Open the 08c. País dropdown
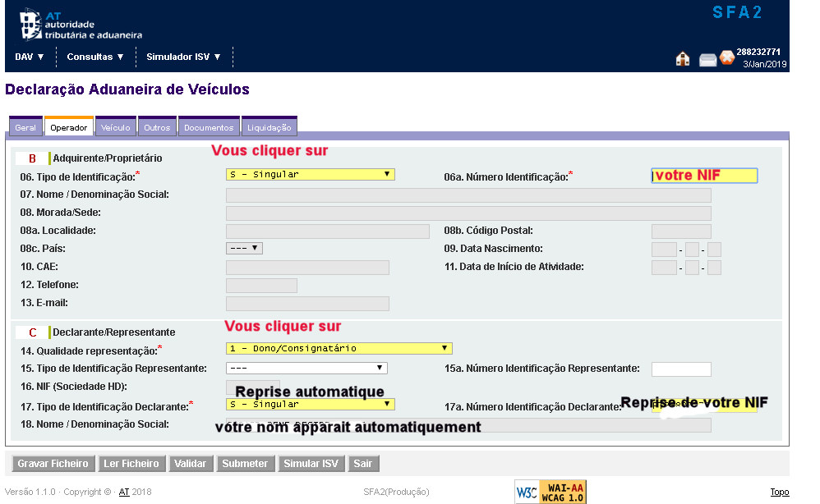The image size is (820, 504). click(244, 248)
